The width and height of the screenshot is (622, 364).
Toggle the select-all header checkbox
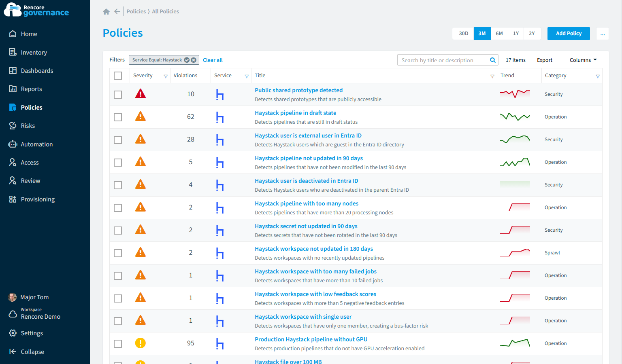click(118, 76)
